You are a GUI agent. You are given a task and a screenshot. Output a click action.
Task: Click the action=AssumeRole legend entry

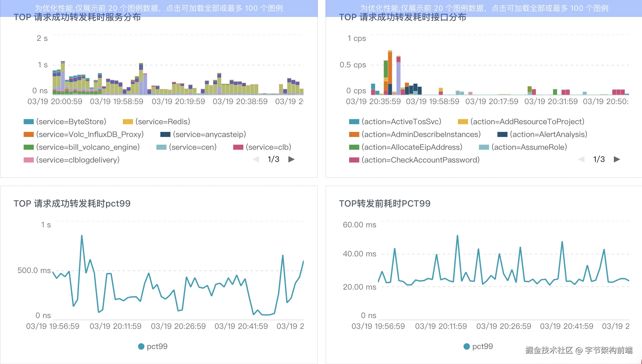point(529,147)
